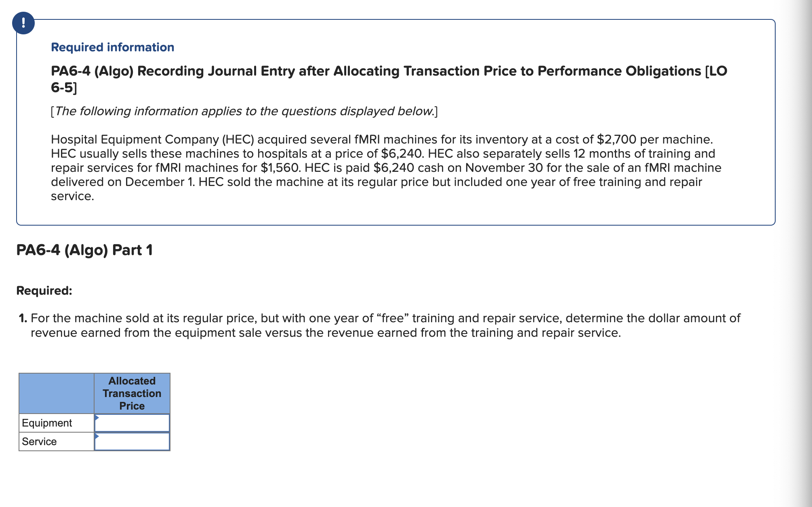
Task: Select the Equipment row label
Action: point(46,423)
